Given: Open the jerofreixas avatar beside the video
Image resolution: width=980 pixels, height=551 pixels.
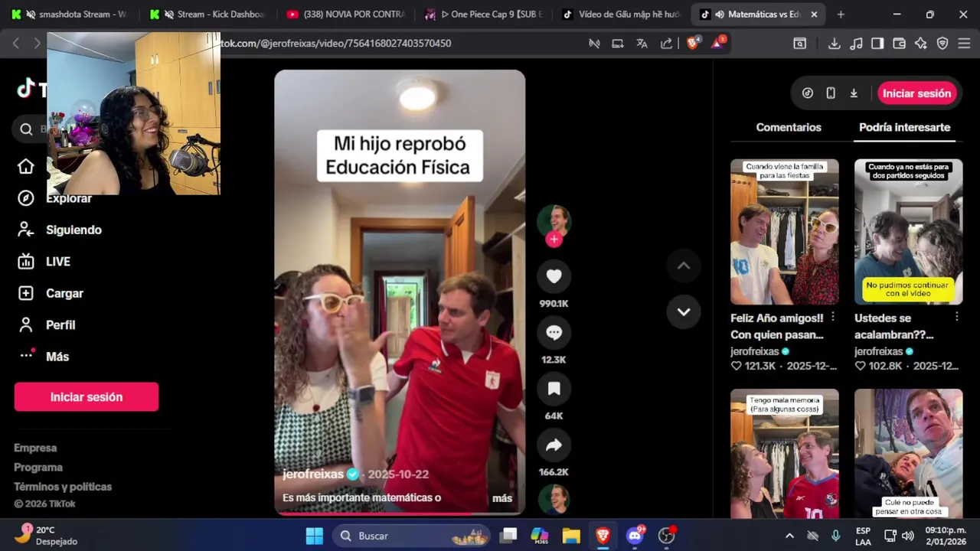Looking at the screenshot, I should tap(554, 220).
